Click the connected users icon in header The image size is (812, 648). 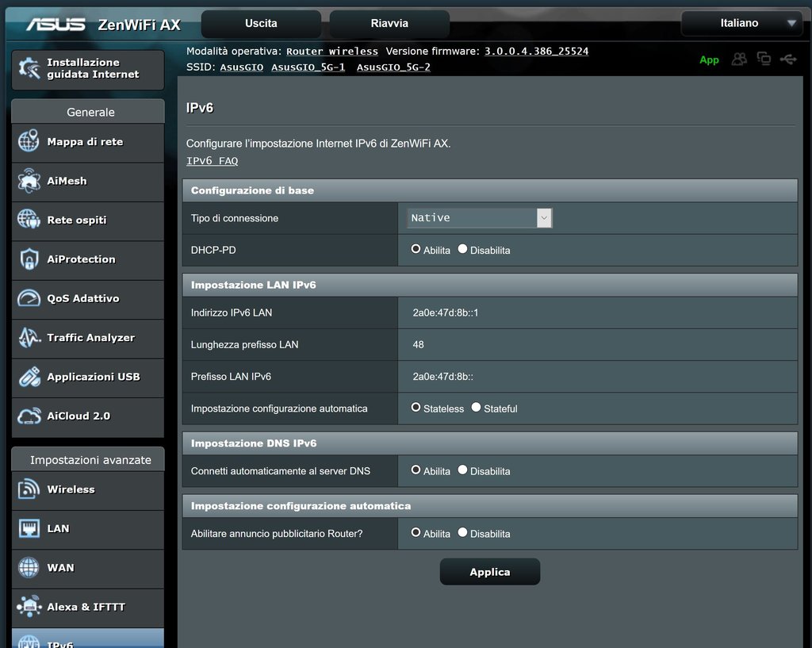tap(739, 59)
